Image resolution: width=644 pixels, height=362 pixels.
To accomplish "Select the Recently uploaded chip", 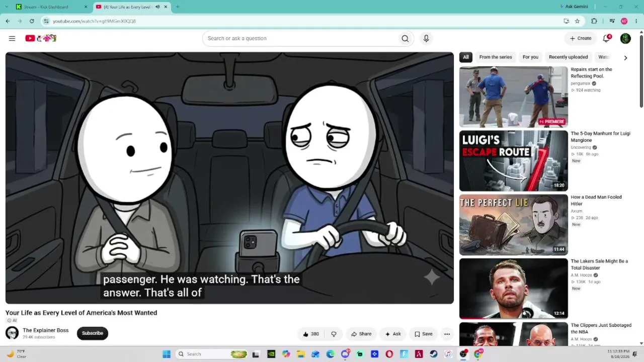I will pyautogui.click(x=568, y=57).
